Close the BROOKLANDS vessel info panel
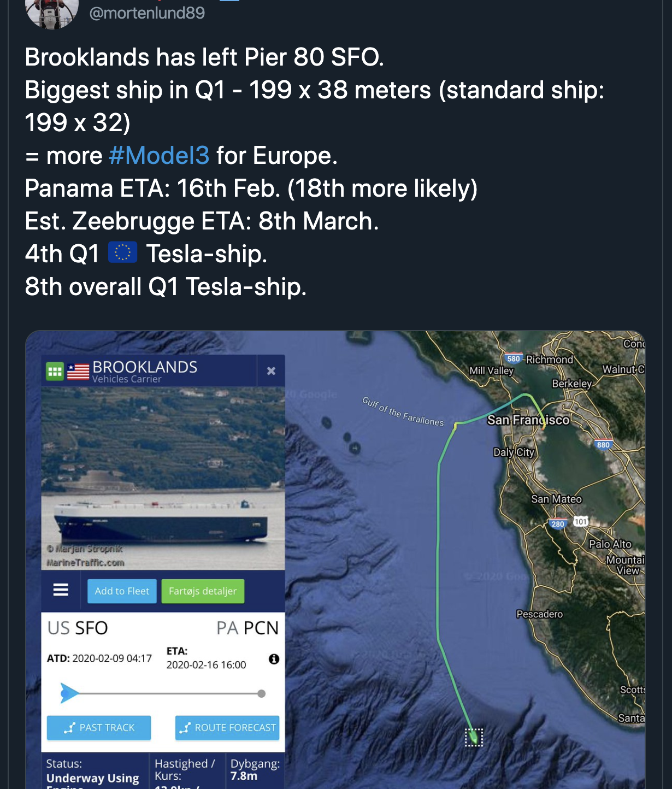672x789 pixels. tap(271, 371)
